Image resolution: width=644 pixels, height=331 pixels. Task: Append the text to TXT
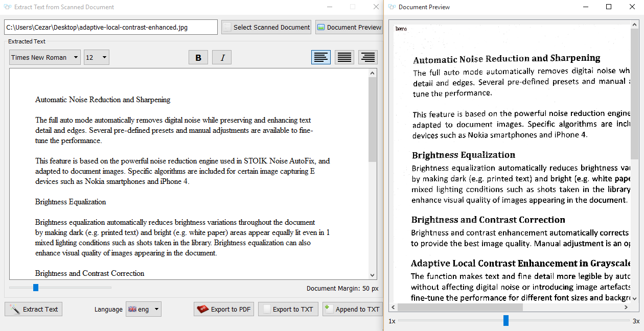point(353,309)
